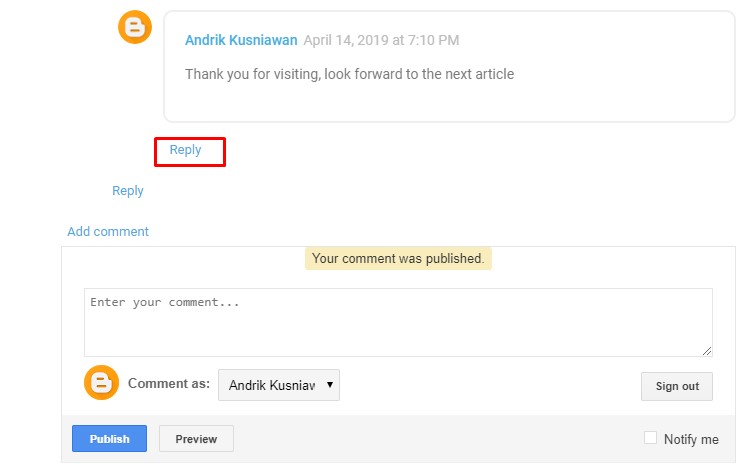Screen dimensions: 756x469
Task: Click the Your comment was published notice
Action: point(398,259)
